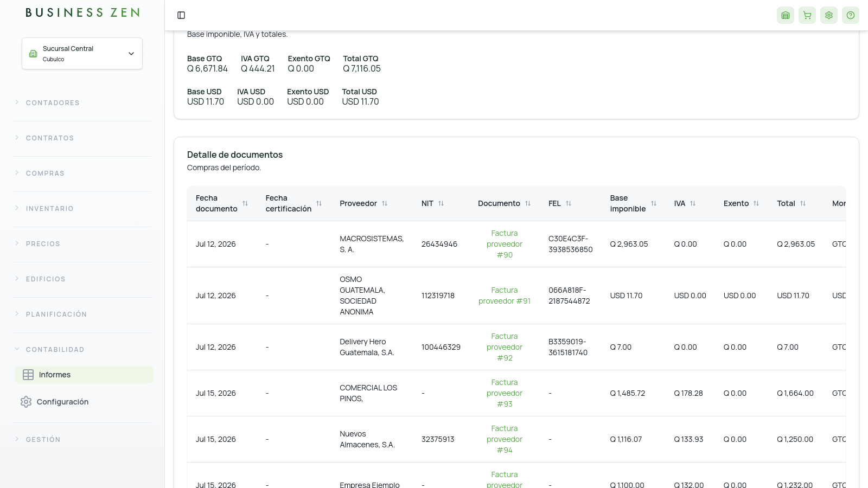
Task: Sort by Proveedor column arrows
Action: coord(385,203)
